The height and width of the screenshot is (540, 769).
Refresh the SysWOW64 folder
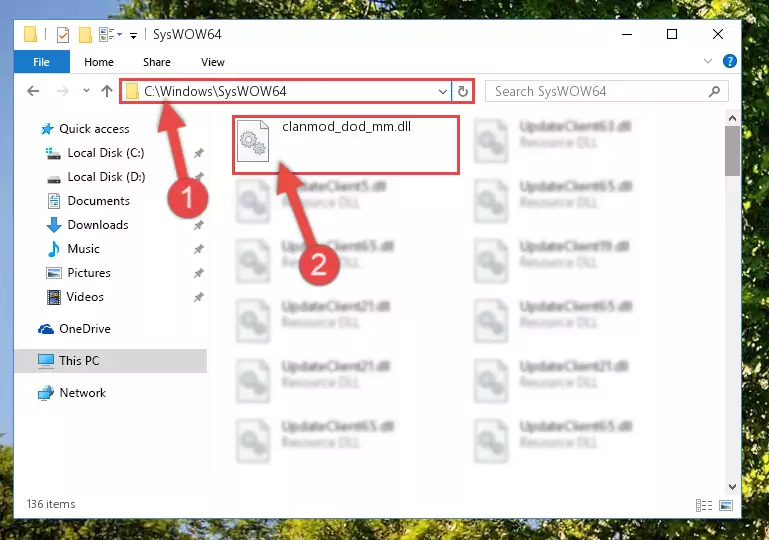(462, 92)
